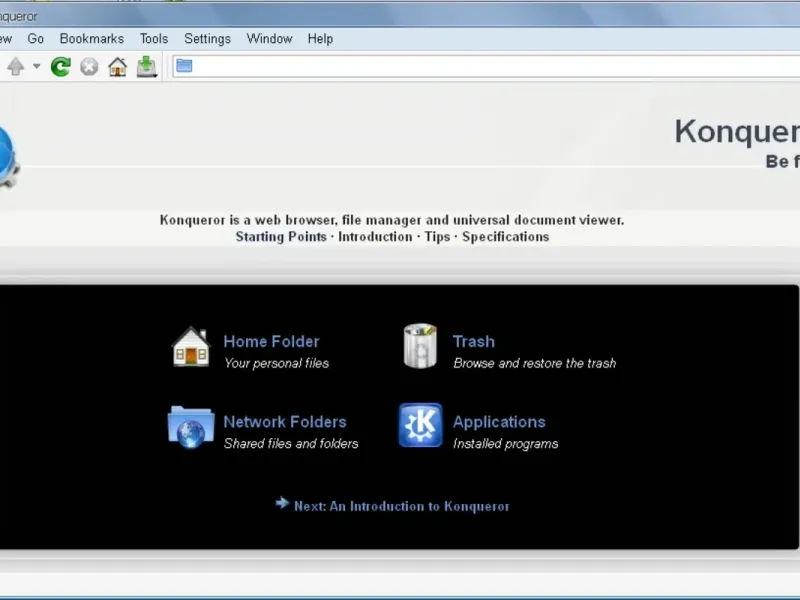This screenshot has width=800, height=600.
Task: Open the Up arrow history dropdown
Action: tap(36, 66)
